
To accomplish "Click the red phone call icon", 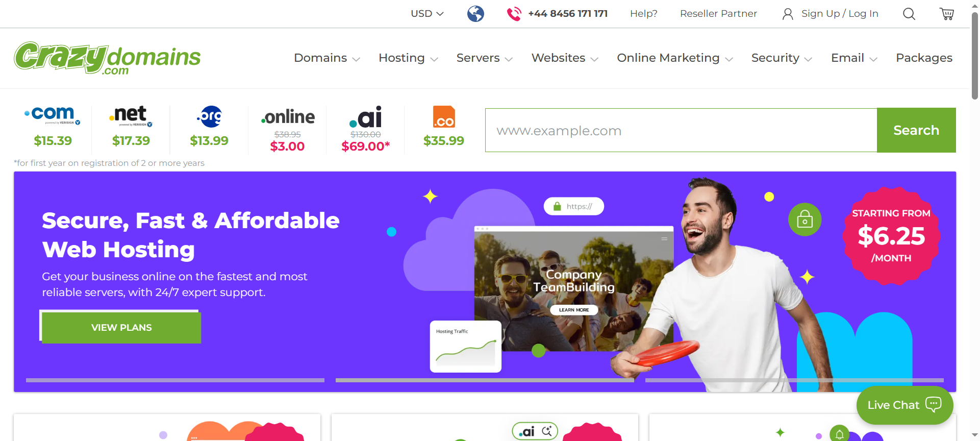I will click(x=514, y=14).
